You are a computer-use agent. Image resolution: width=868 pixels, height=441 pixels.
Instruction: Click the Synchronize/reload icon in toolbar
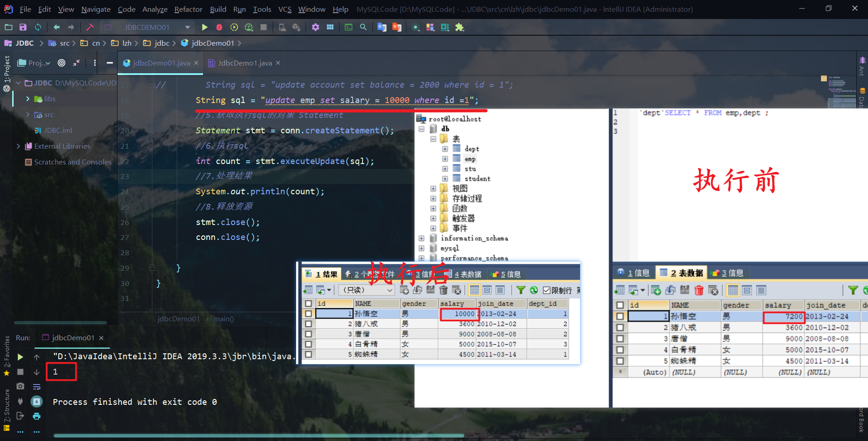[38, 27]
